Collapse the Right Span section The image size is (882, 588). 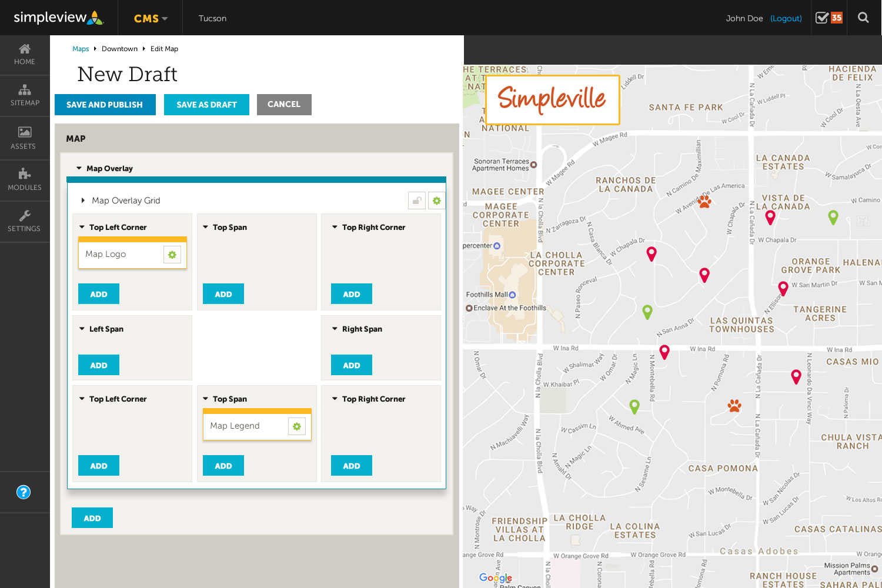[335, 329]
